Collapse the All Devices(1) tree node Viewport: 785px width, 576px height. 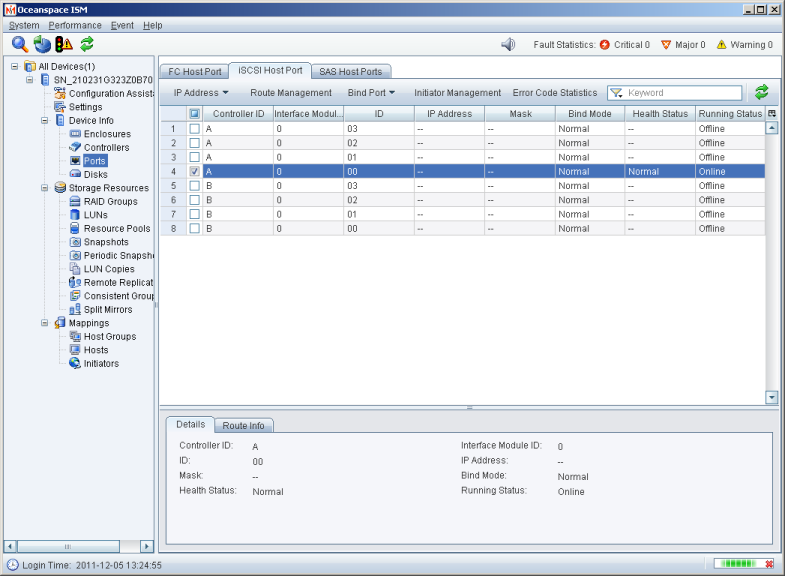[15, 67]
